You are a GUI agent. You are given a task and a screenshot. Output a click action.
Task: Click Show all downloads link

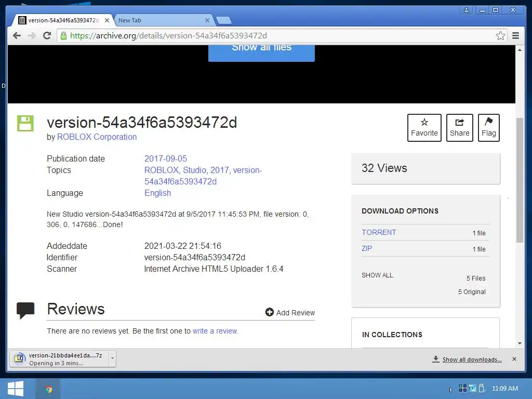pyautogui.click(x=472, y=360)
